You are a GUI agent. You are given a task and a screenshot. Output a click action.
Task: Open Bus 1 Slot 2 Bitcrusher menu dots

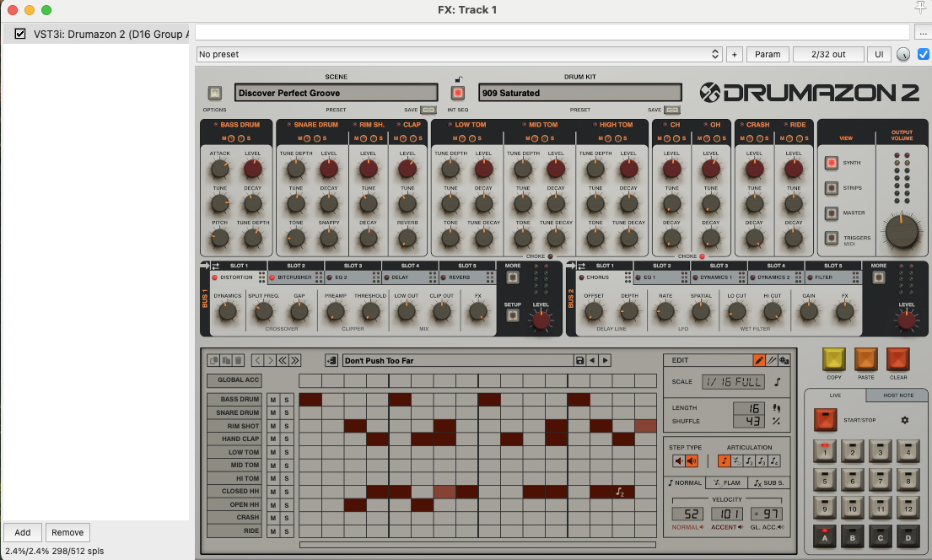(319, 277)
